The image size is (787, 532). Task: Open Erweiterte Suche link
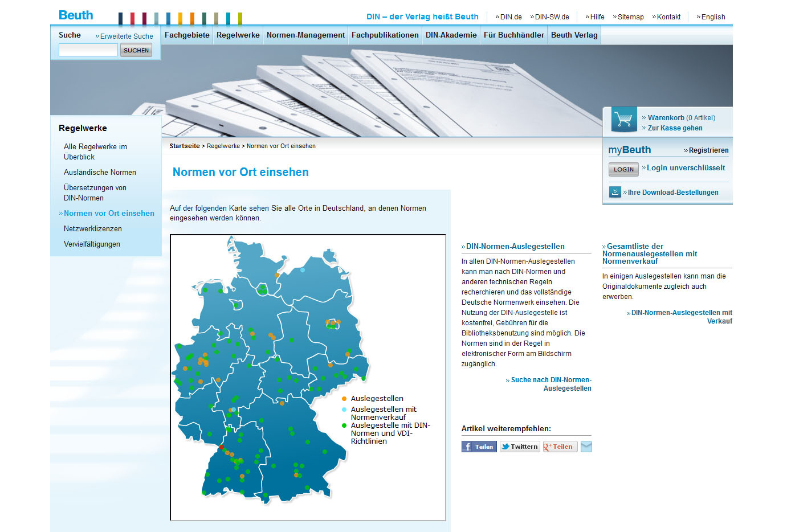(127, 36)
